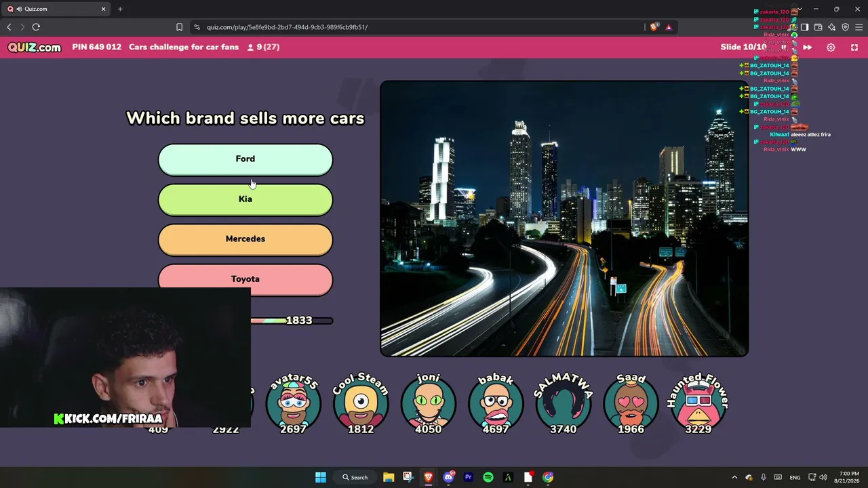Open Brave Shields lion icon
The width and height of the screenshot is (868, 488).
(x=654, y=27)
